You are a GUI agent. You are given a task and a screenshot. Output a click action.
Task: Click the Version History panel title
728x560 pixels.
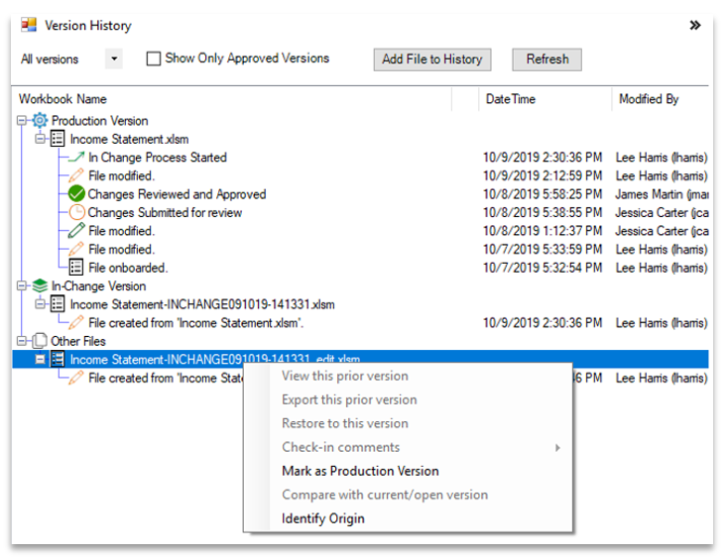click(87, 26)
